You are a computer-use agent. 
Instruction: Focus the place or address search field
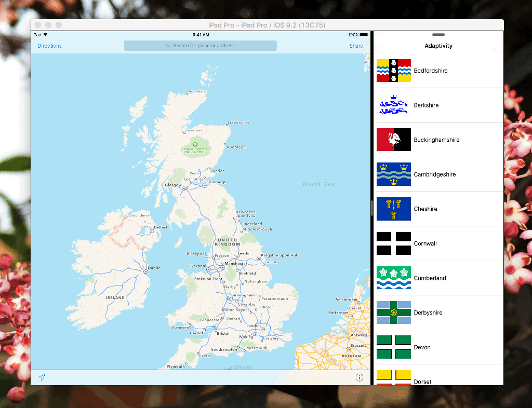(201, 45)
